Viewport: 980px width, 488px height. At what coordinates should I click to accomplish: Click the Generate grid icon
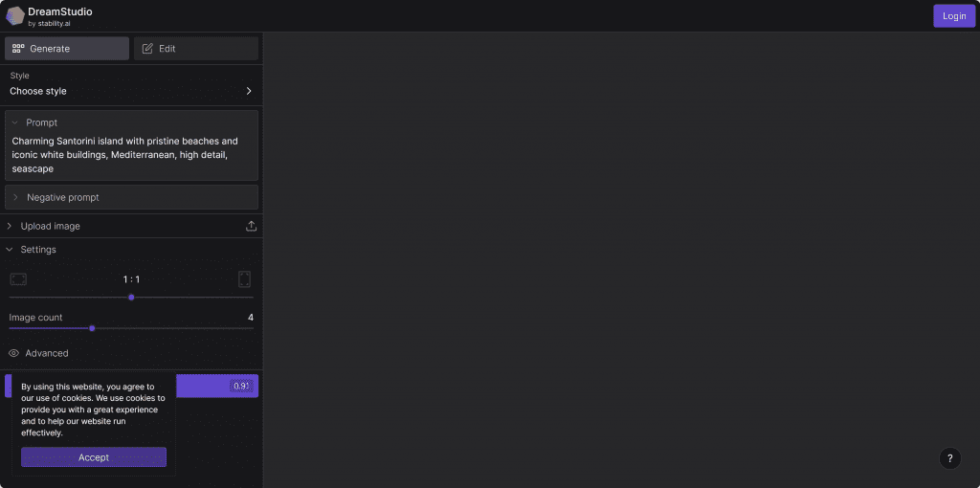(18, 49)
